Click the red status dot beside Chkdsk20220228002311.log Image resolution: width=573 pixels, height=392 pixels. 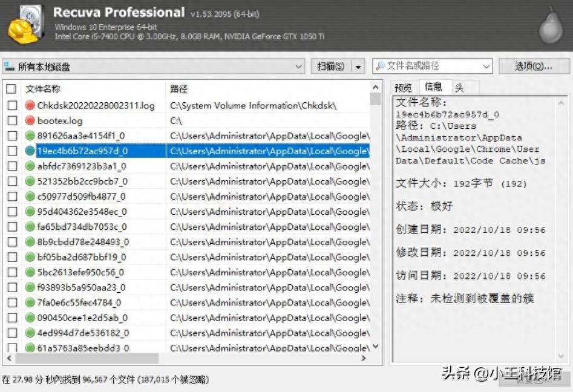point(30,105)
